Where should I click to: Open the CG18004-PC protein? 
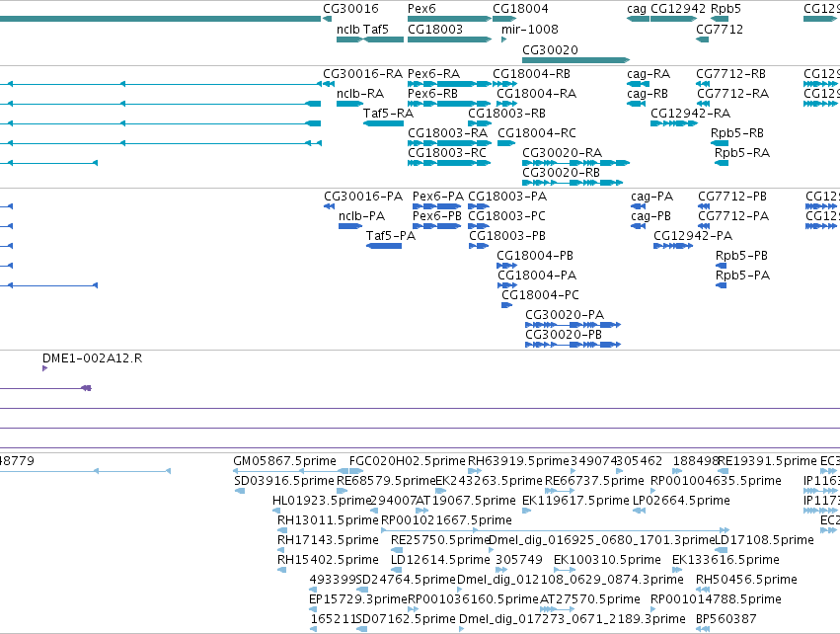pos(506,305)
